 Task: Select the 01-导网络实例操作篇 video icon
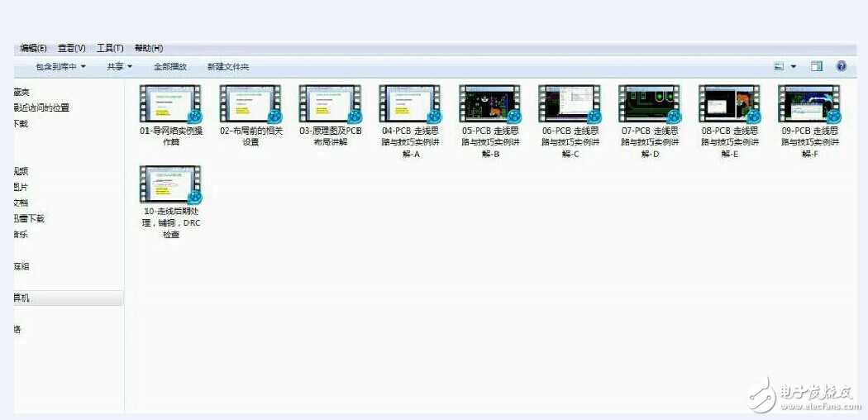[x=170, y=103]
